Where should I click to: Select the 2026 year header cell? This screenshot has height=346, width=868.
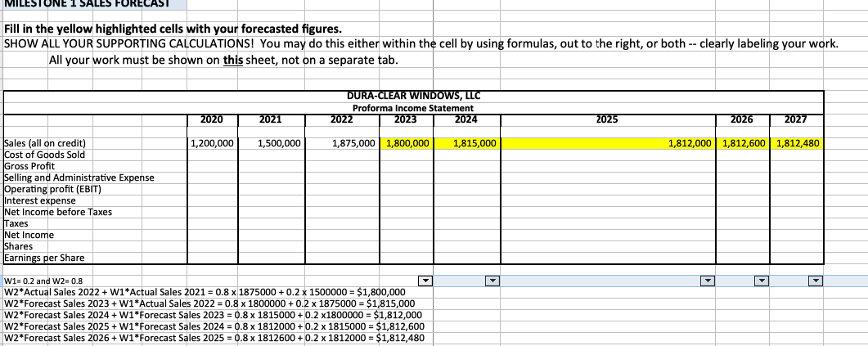742,119
